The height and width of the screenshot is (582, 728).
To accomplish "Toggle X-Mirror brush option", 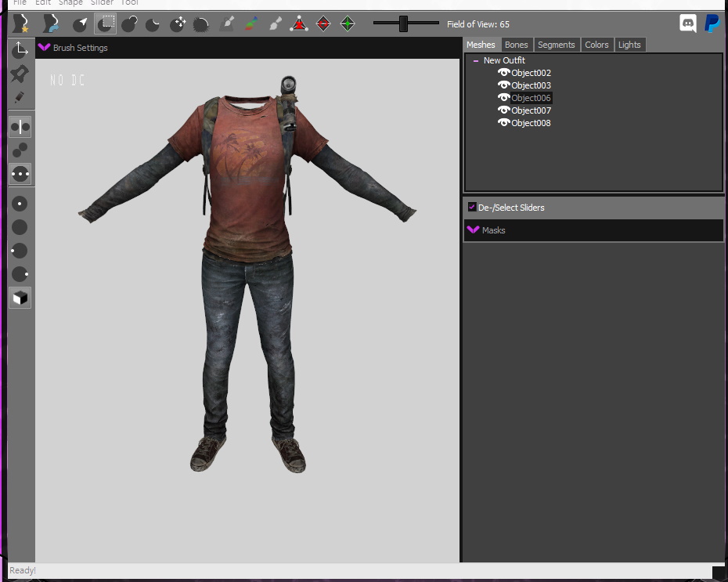I will (x=20, y=127).
